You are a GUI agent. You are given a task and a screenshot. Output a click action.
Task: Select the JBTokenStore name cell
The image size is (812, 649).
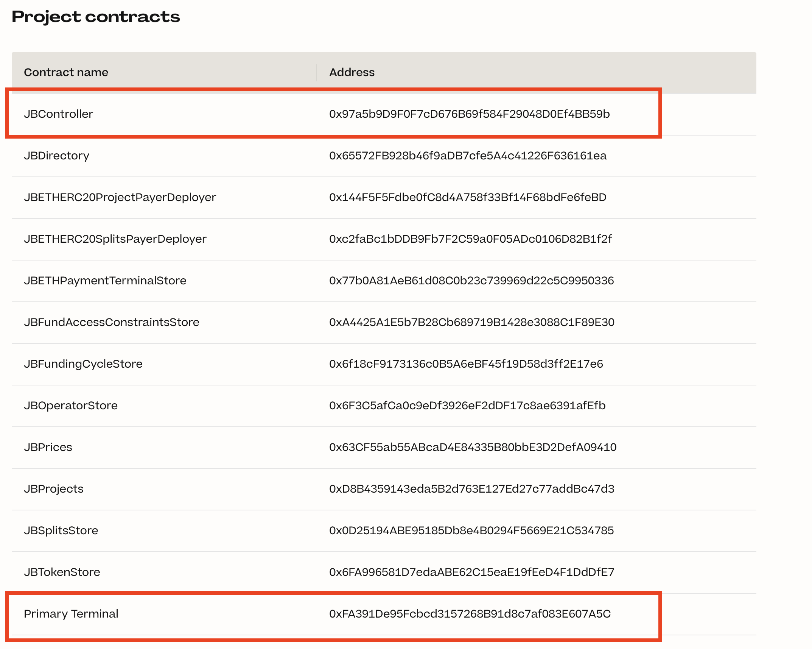62,572
